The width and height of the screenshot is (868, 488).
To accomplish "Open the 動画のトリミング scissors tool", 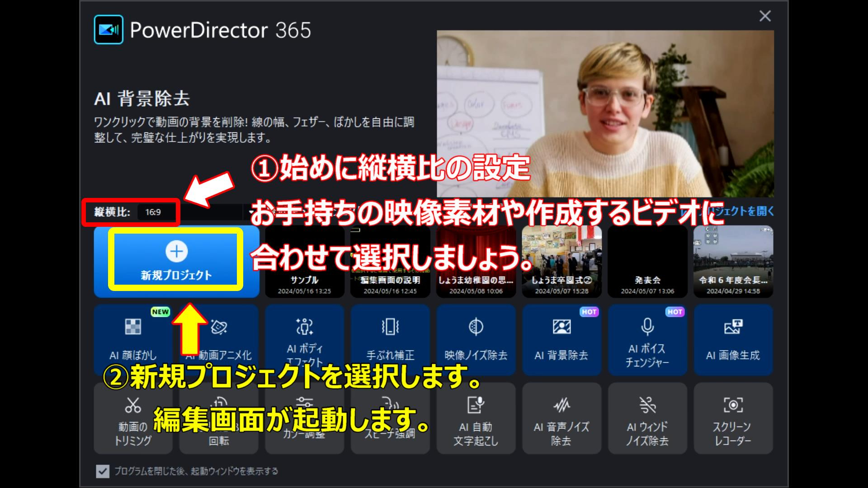I will point(133,418).
